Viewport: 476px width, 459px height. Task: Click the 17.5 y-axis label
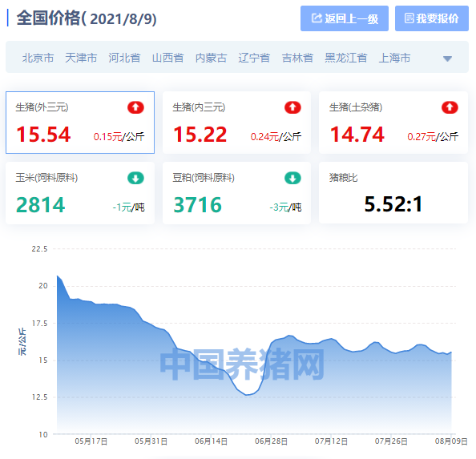point(39,324)
